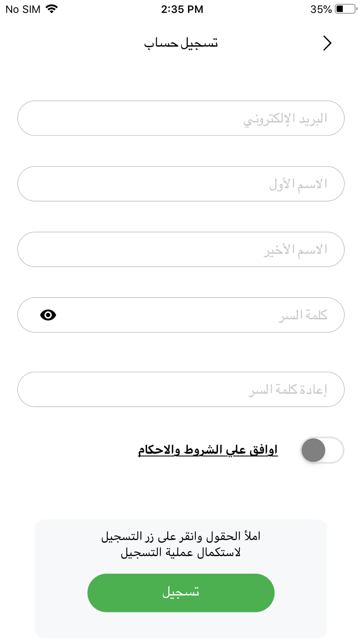Select the الاسم الأخير last name field
This screenshot has width=362, height=644.
pyautogui.click(x=181, y=250)
